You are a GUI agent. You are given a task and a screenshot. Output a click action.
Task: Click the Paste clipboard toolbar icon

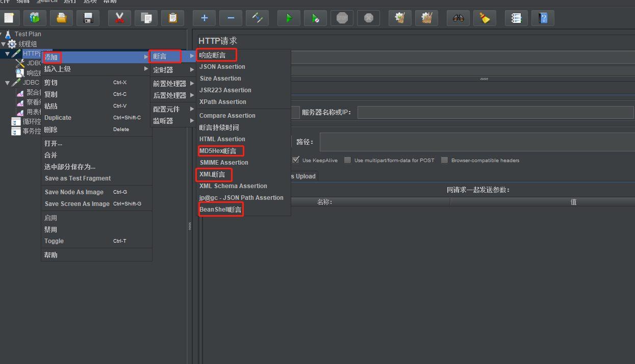172,18
